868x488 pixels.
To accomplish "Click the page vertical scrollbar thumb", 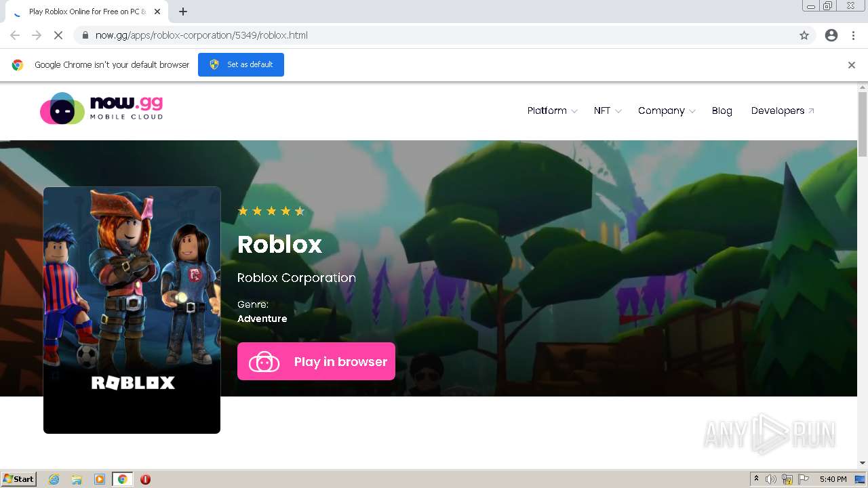I will click(x=863, y=124).
